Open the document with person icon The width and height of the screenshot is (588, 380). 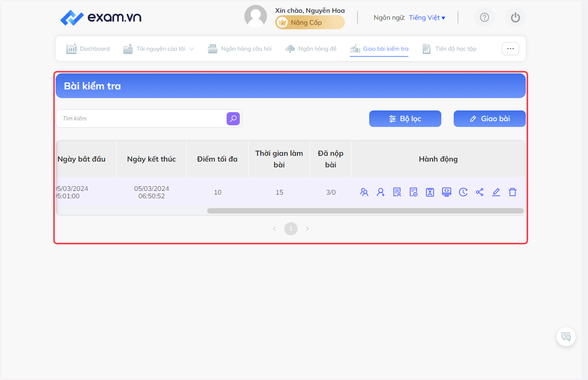397,192
